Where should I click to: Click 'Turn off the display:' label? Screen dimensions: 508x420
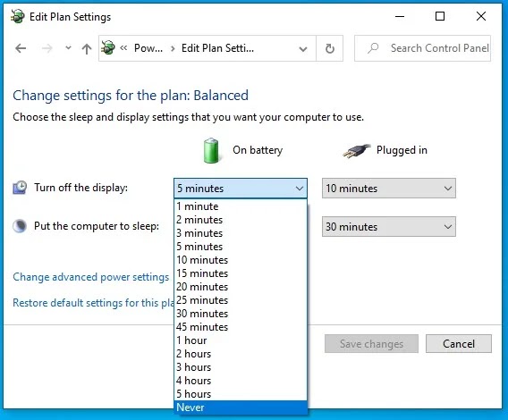[81, 188]
